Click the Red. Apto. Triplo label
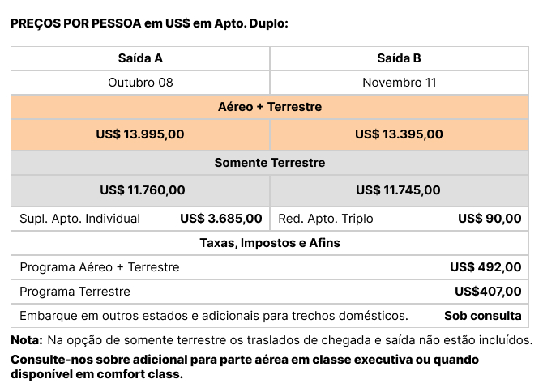This screenshot has height=392, width=543. tap(326, 219)
